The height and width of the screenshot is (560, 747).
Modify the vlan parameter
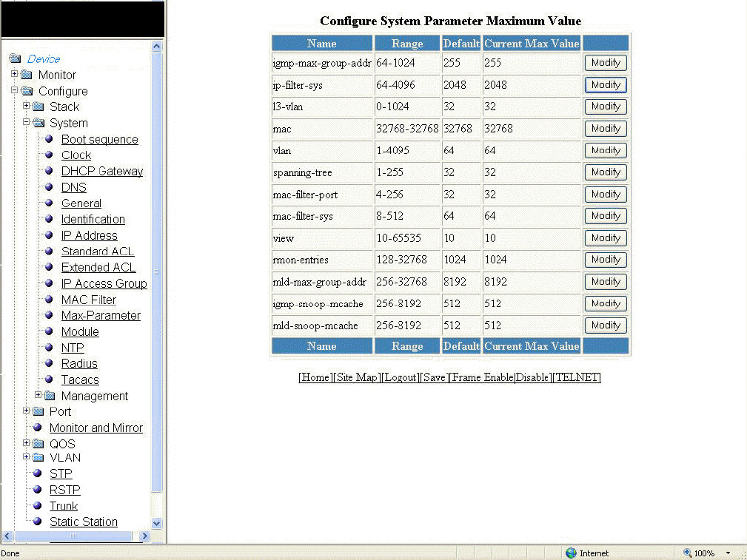click(x=606, y=150)
